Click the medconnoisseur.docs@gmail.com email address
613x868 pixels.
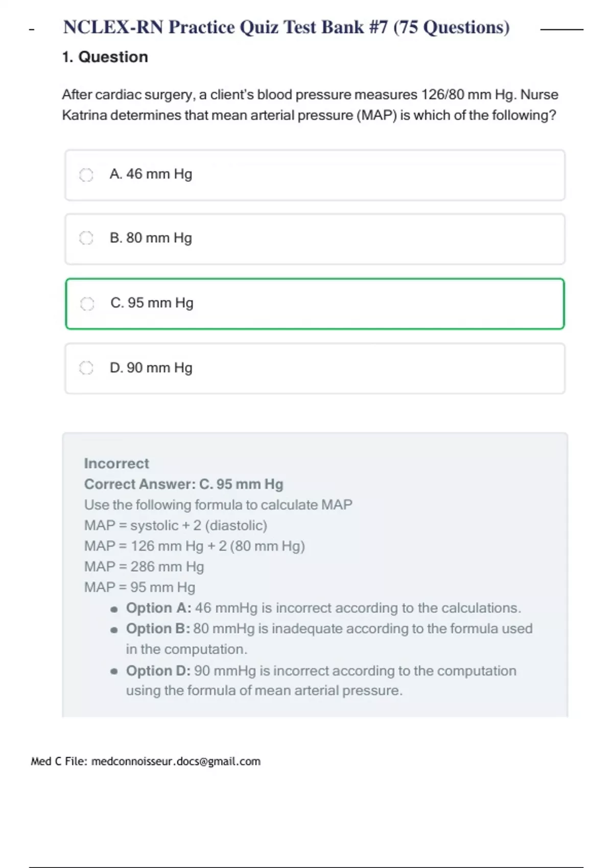pyautogui.click(x=176, y=761)
